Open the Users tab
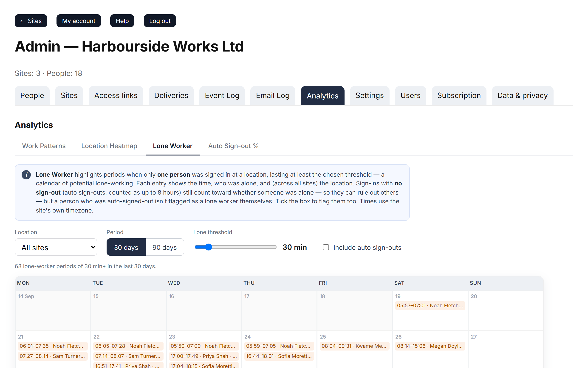Screen dimensions: 588x368 point(410,96)
